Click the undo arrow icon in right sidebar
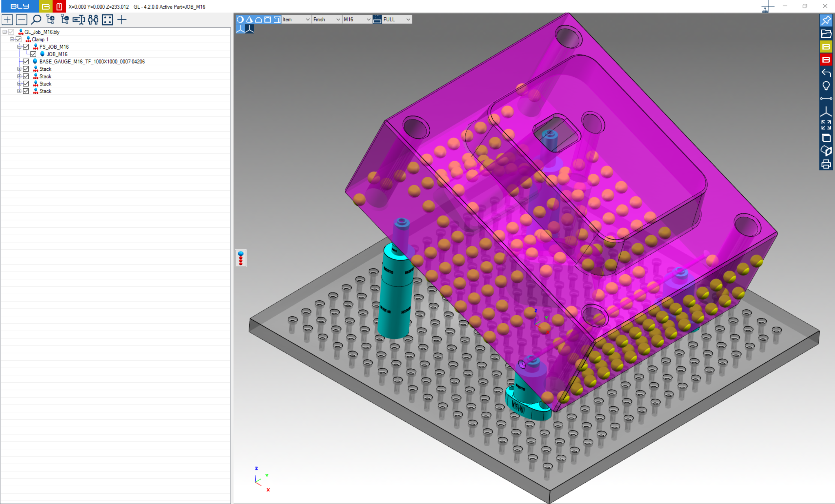The height and width of the screenshot is (504, 835). [x=826, y=73]
